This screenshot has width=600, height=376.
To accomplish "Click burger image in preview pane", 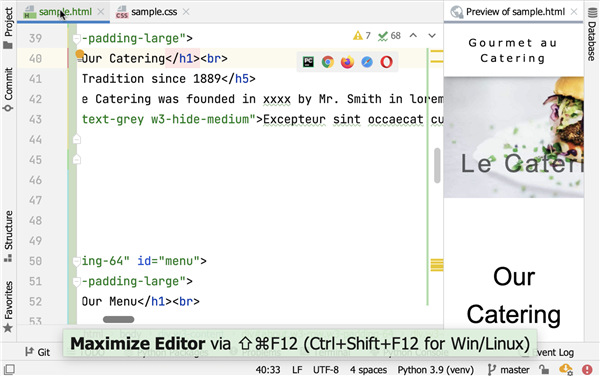I will (x=514, y=137).
